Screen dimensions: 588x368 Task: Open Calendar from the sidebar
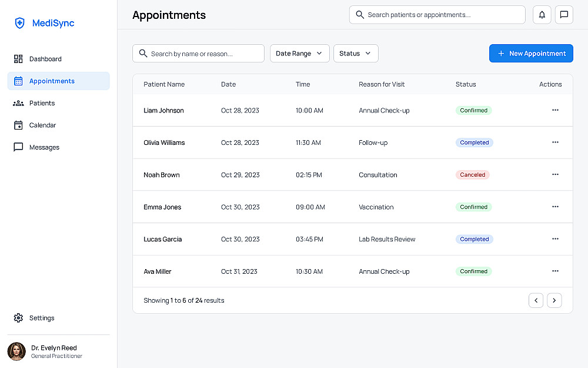(42, 125)
